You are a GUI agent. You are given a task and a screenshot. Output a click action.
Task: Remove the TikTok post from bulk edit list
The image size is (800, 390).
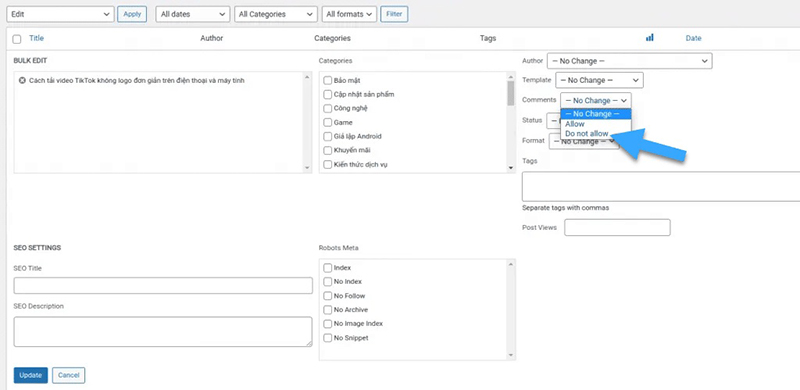21,81
